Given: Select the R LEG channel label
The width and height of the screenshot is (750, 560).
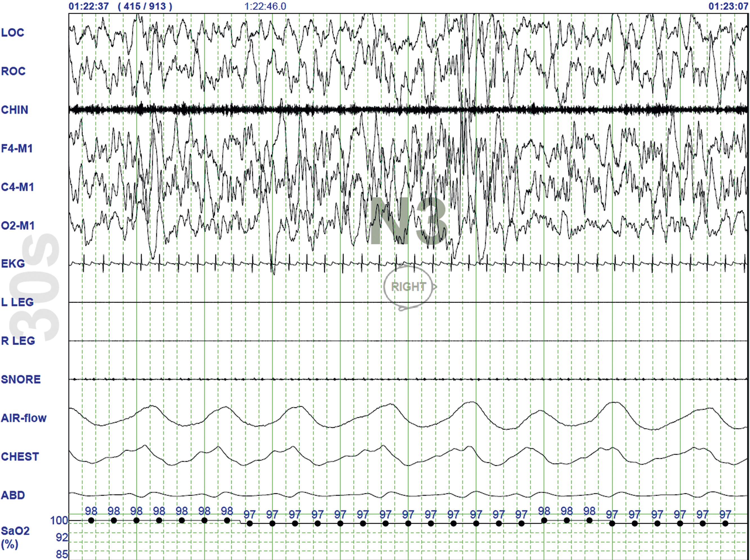Looking at the screenshot, I should (18, 341).
